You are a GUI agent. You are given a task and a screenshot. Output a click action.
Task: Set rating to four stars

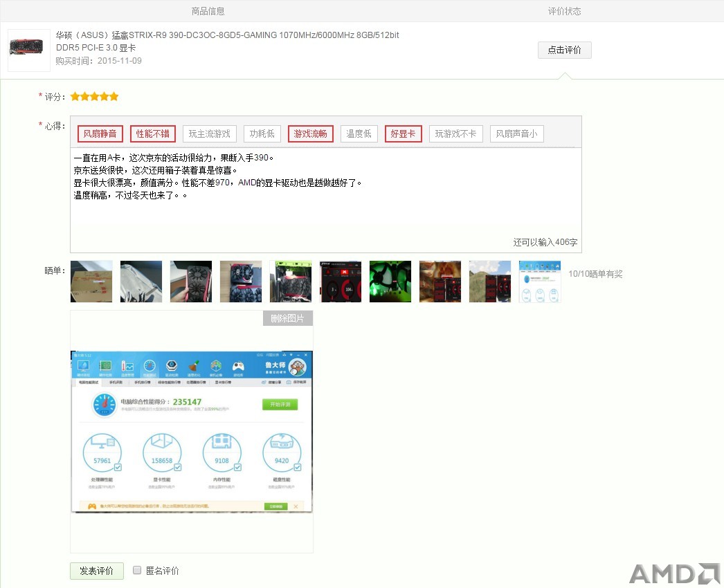click(104, 96)
